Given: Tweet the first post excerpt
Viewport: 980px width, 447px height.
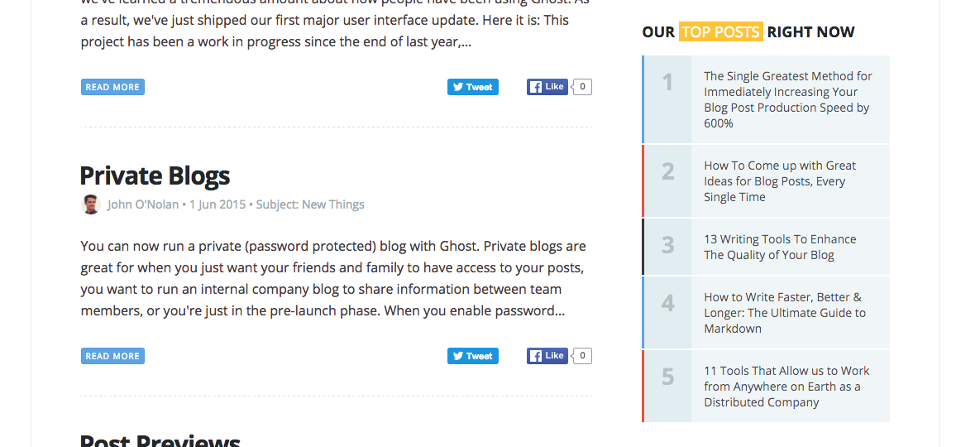Looking at the screenshot, I should pos(473,87).
